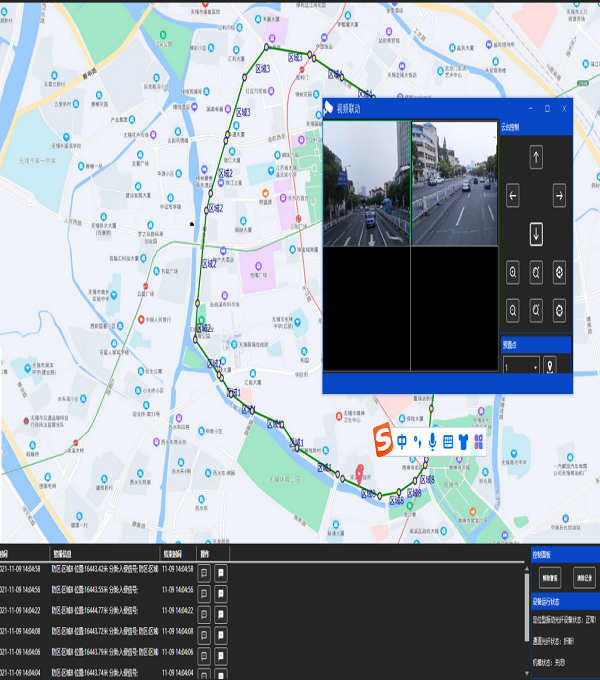Click the 设备运行状态 section header

pos(565,602)
